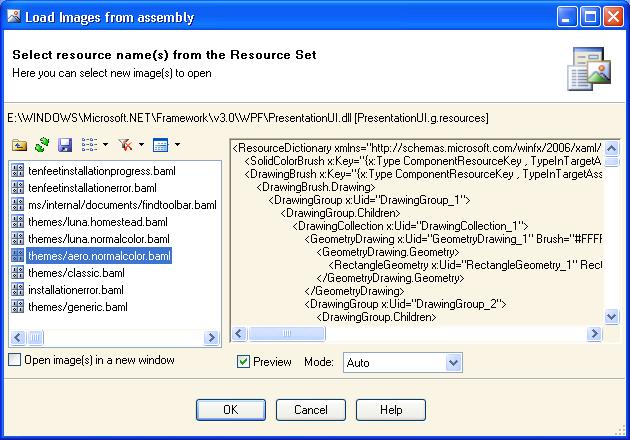Open the list view mode dropdown arrow
The height and width of the screenshot is (440, 630).
pyautogui.click(x=105, y=145)
